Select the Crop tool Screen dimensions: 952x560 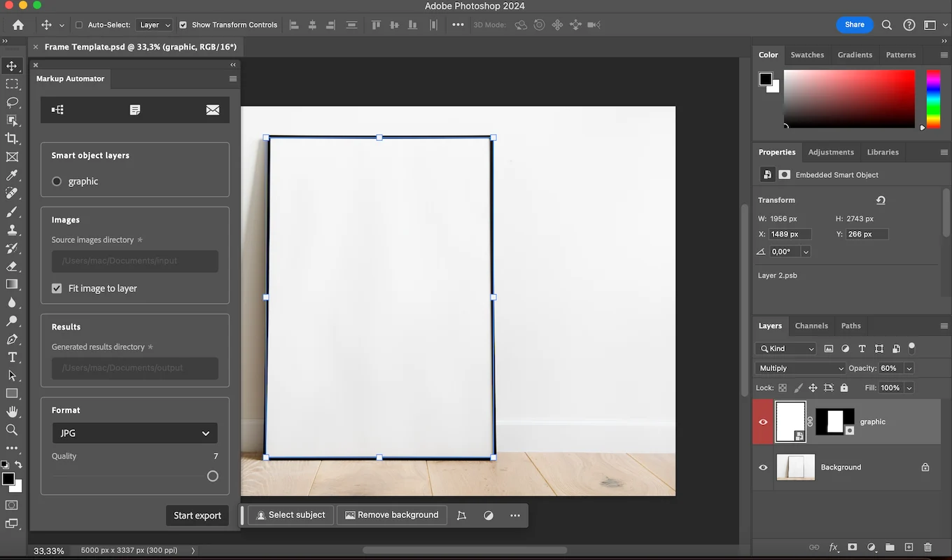(x=12, y=139)
